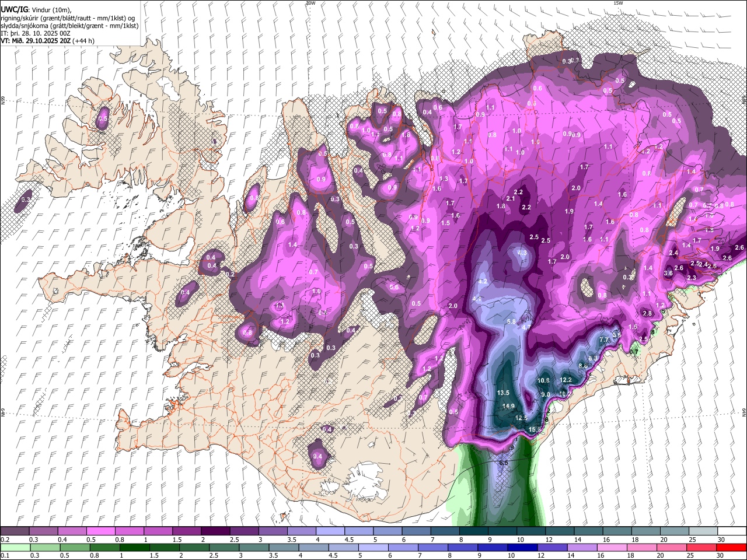Click the 'VT: Mið. 29.10.2025 20Z' line
The image size is (747, 560).
[47, 41]
